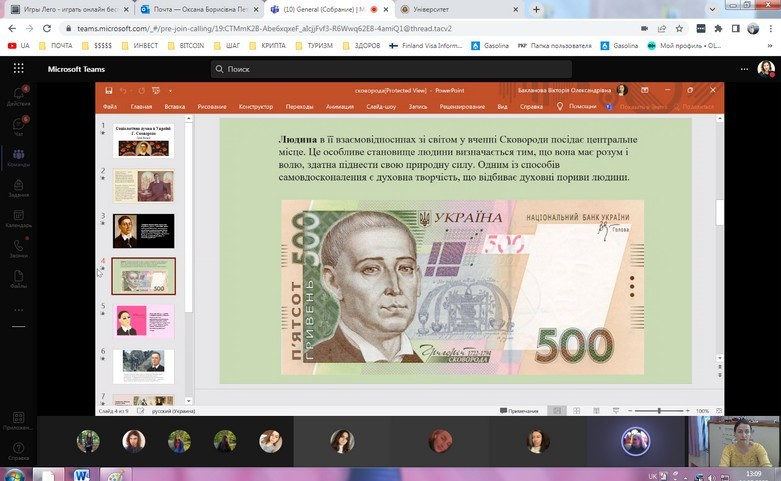Click 100% zoom level
781x481 pixels.
pos(702,411)
